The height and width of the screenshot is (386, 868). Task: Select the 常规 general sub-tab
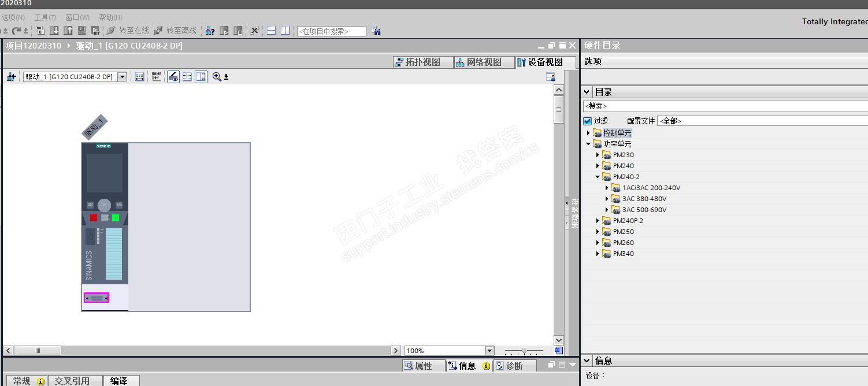[x=27, y=381]
